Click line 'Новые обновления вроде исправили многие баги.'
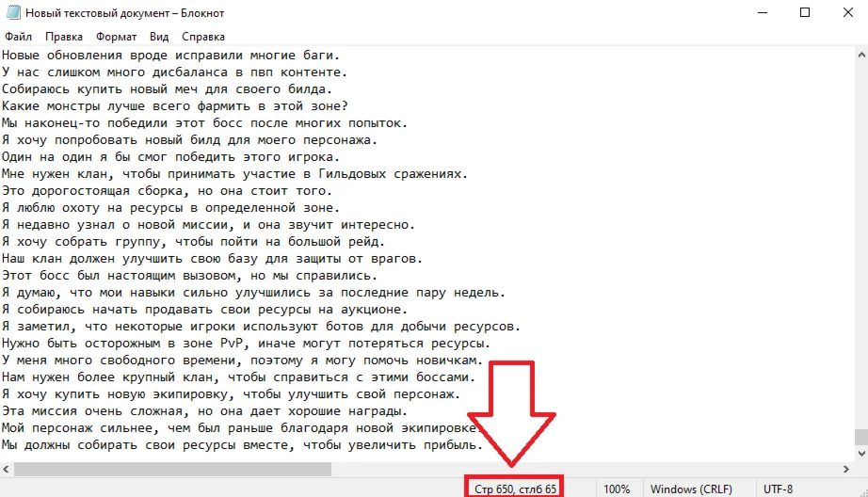Image resolution: width=868 pixels, height=497 pixels. pyautogui.click(x=171, y=56)
